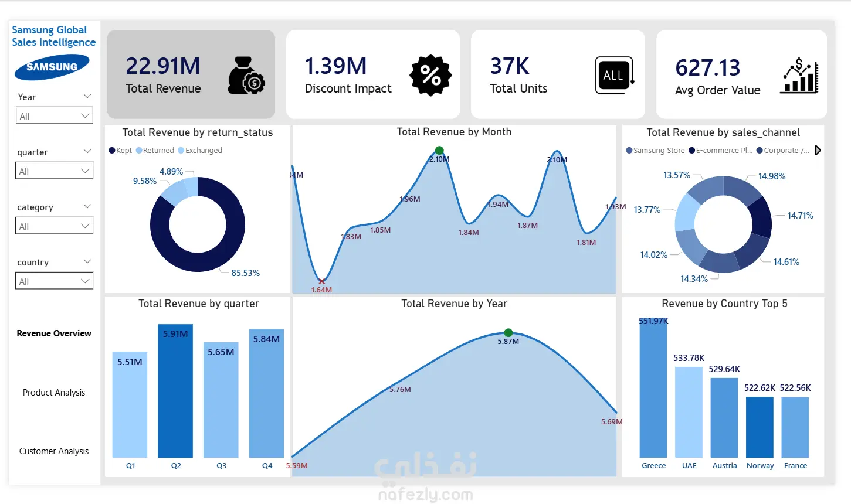Open the Revenue Overview page
The height and width of the screenshot is (504, 851).
[x=54, y=333]
